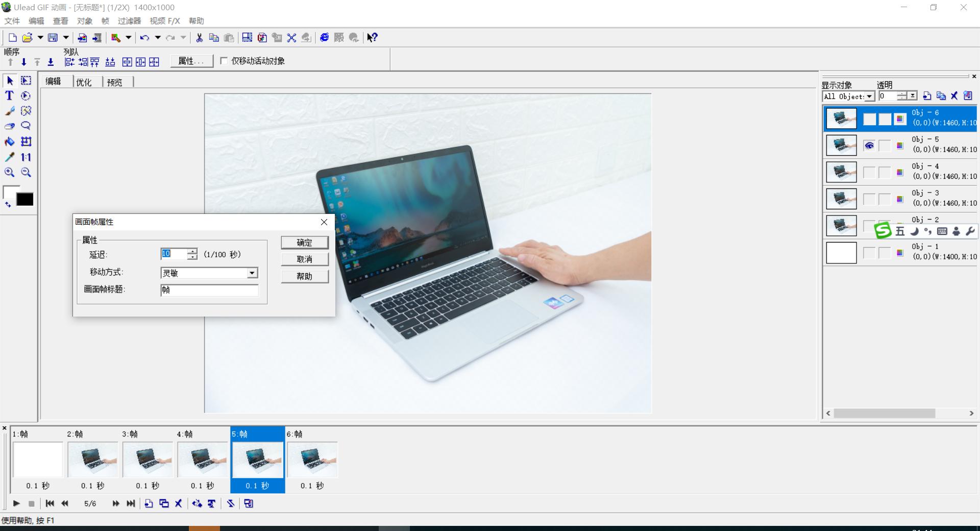Activate the Paint Bucket fill tool
Screen dimensions: 980x531
pos(9,141)
